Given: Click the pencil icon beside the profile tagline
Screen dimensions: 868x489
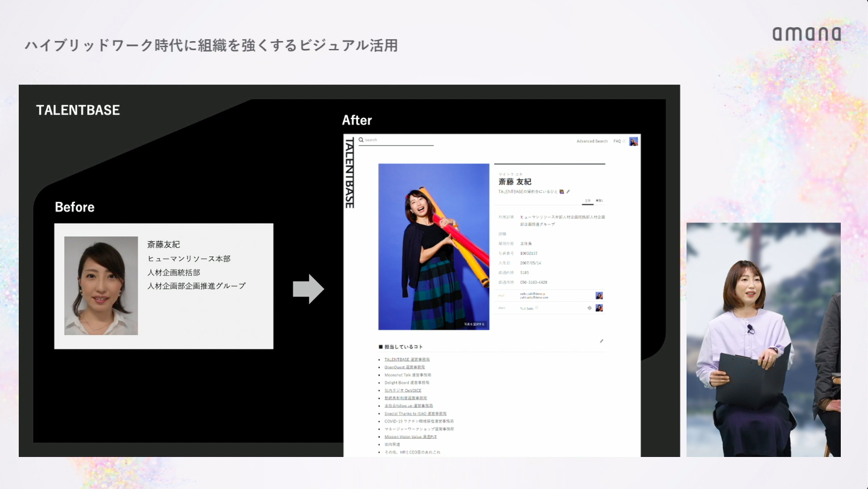Looking at the screenshot, I should click(568, 192).
